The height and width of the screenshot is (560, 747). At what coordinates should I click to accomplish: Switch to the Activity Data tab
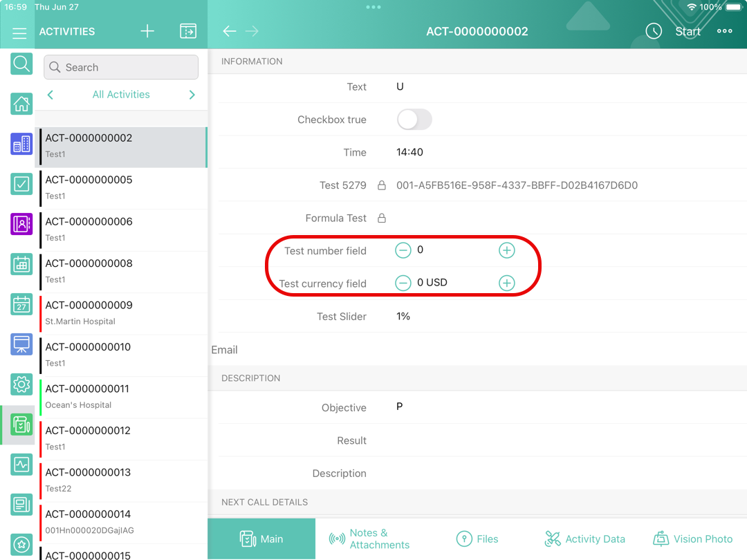tap(584, 539)
